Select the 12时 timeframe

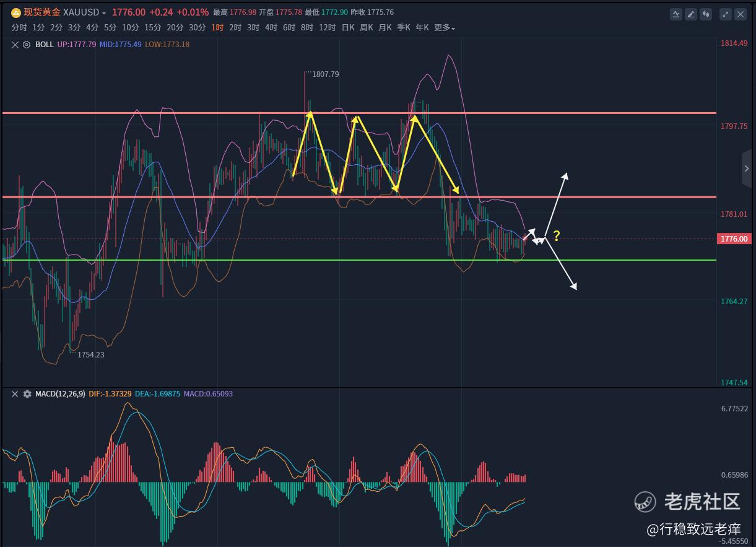pos(327,28)
